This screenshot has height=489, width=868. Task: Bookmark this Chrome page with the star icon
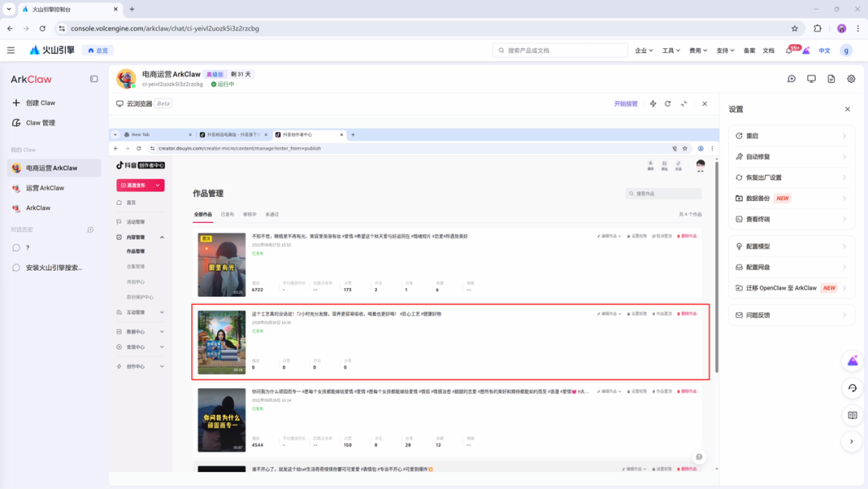[x=794, y=28]
